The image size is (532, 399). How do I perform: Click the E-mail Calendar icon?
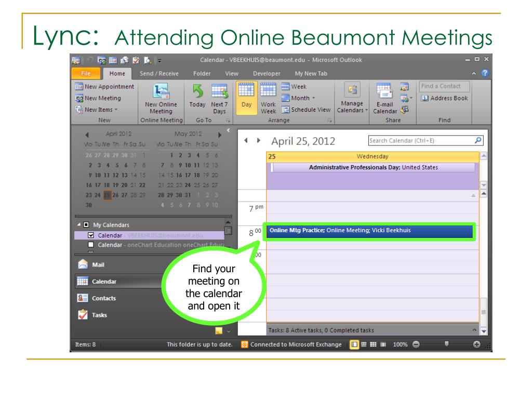[x=384, y=90]
